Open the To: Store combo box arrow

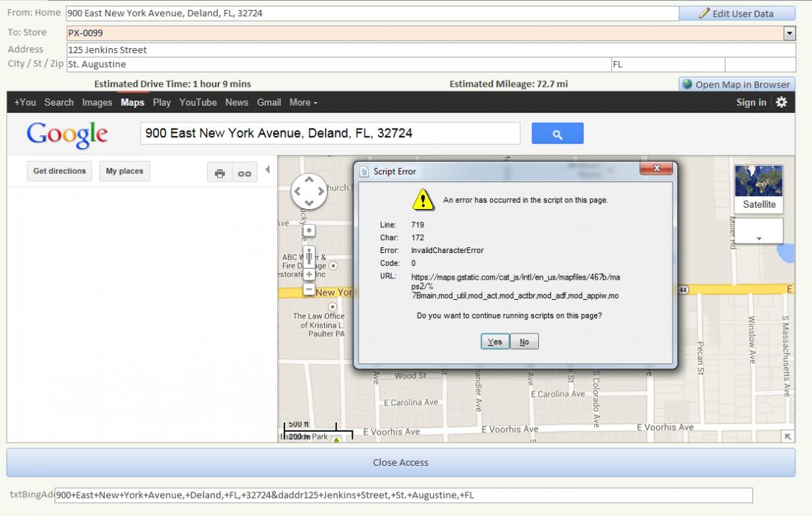[789, 33]
